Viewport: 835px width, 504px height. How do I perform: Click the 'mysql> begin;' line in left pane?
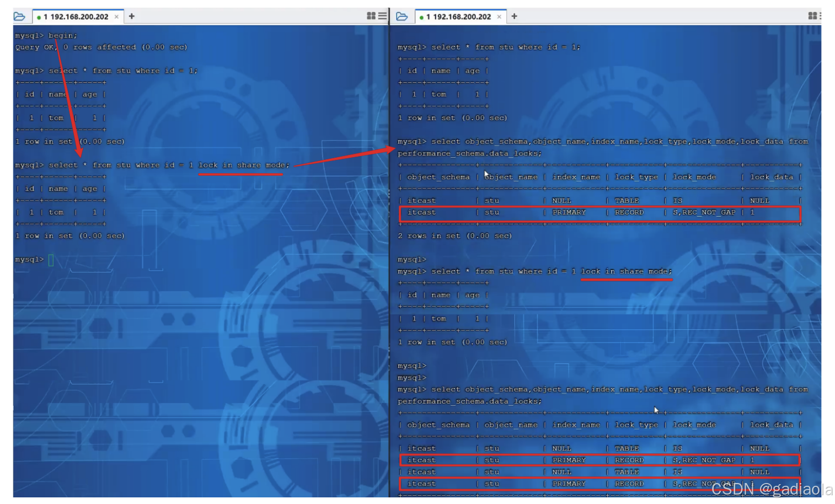[46, 35]
